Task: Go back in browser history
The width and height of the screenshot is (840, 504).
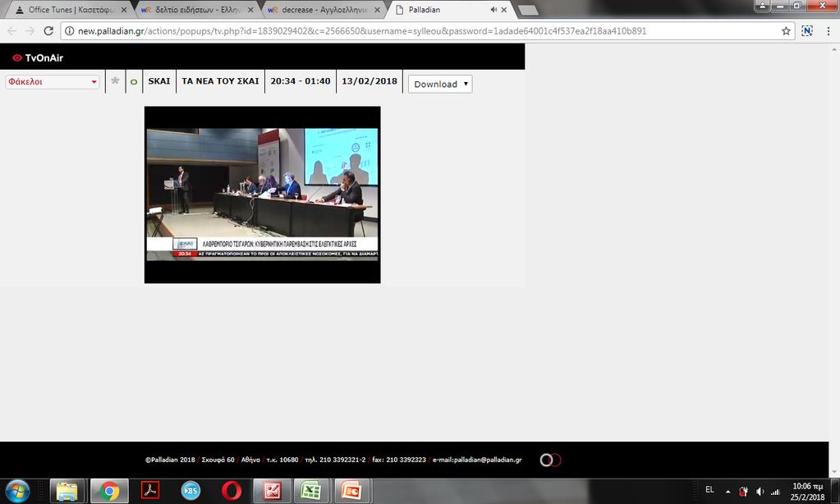Action: click(11, 31)
